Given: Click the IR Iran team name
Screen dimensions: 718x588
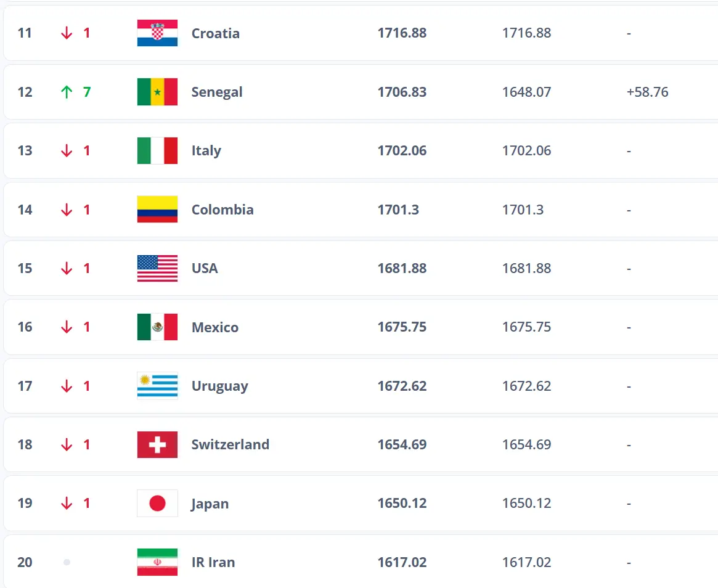Looking at the screenshot, I should 213,562.
